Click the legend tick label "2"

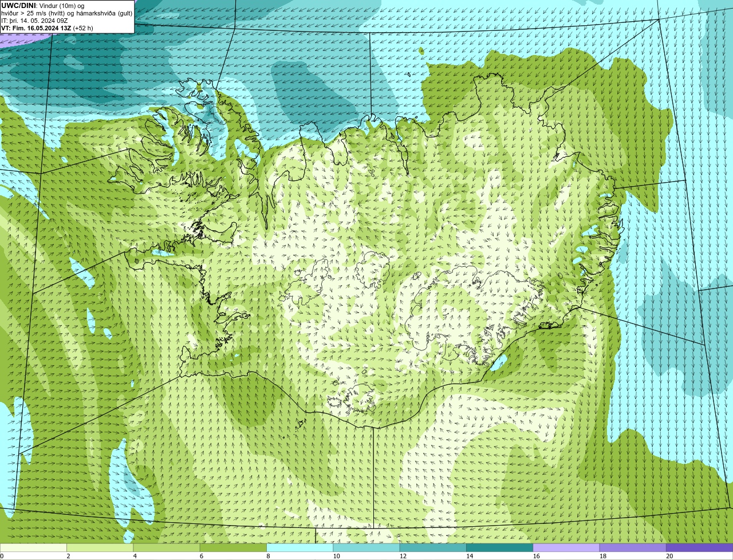click(68, 556)
